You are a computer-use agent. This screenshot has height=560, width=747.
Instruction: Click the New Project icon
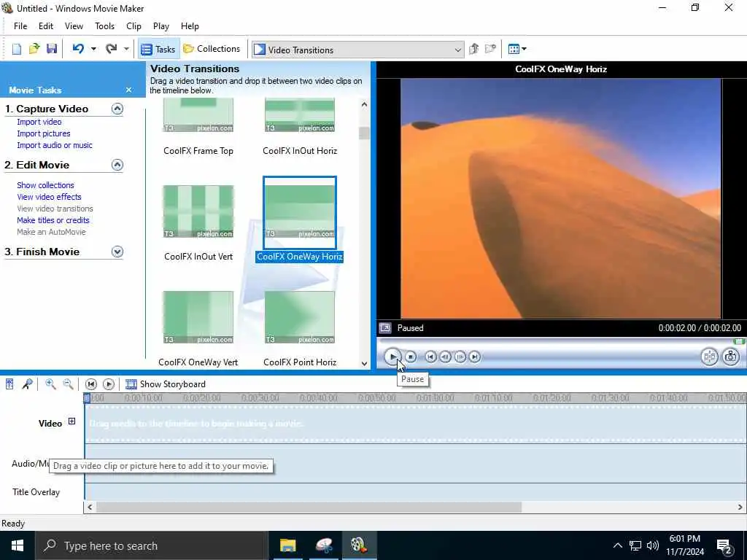(x=17, y=49)
